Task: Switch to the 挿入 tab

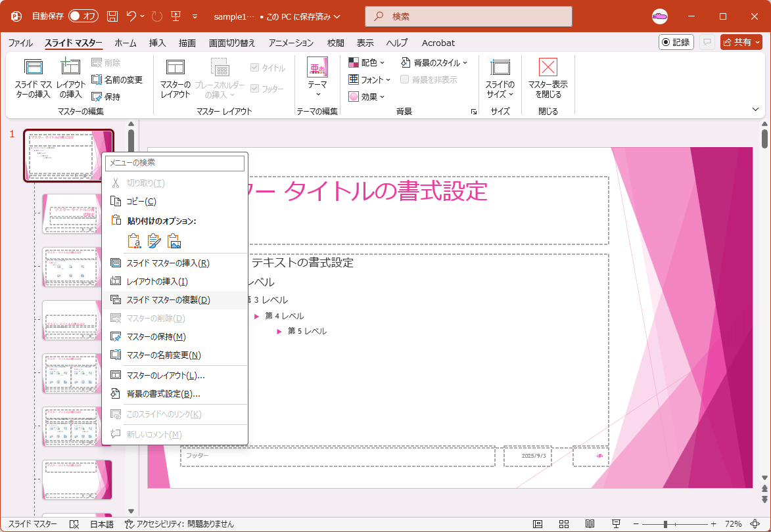Action: coord(157,43)
